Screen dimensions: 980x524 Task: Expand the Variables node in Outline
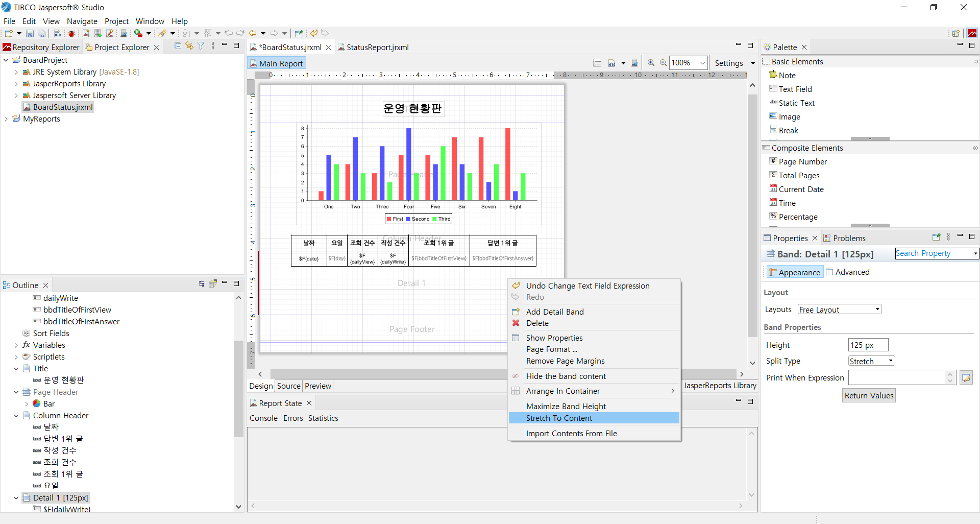(x=16, y=345)
